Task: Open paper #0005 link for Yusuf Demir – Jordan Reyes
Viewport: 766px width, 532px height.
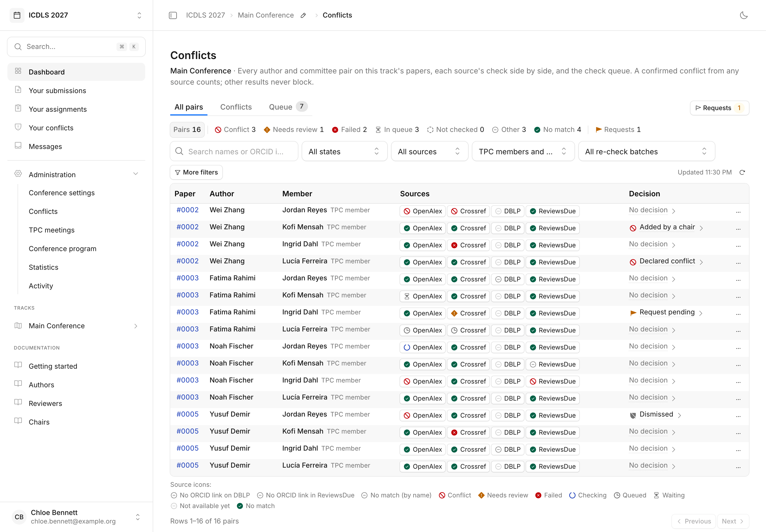Action: pos(187,414)
